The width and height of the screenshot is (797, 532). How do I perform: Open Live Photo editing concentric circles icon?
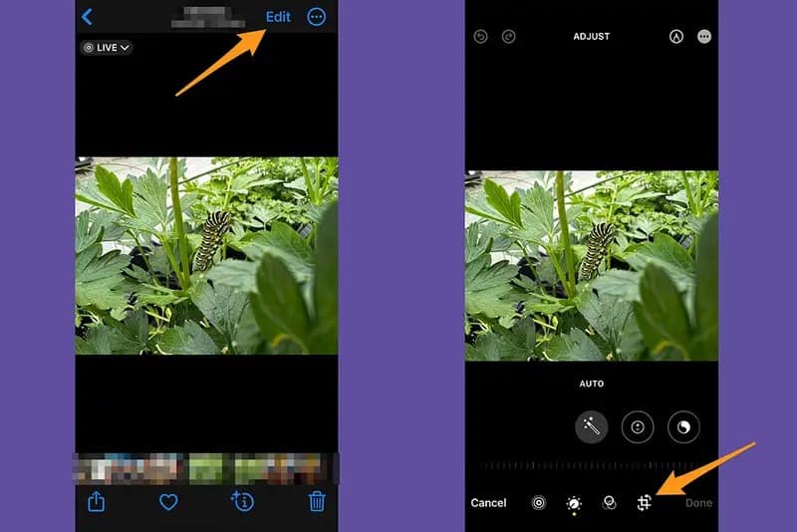[539, 503]
